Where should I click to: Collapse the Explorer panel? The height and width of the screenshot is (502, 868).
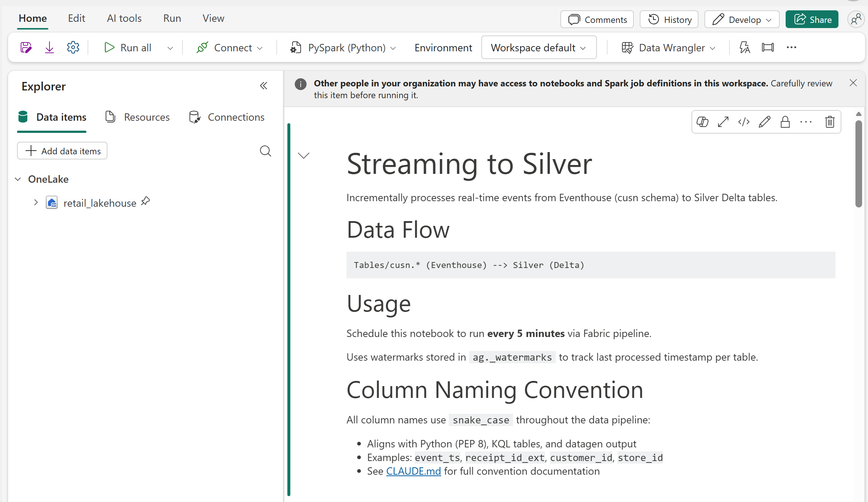pos(263,86)
